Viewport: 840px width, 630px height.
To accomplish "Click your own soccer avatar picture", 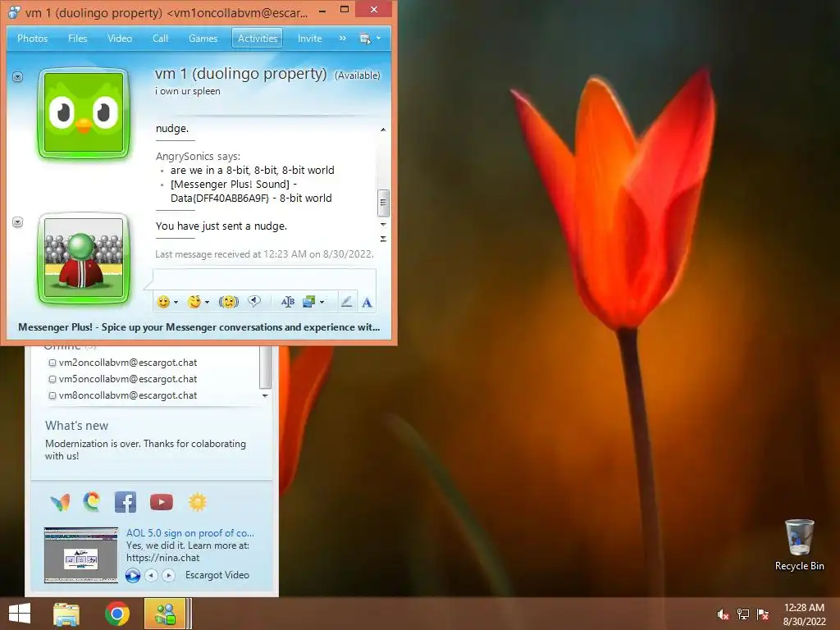I will coord(83,258).
